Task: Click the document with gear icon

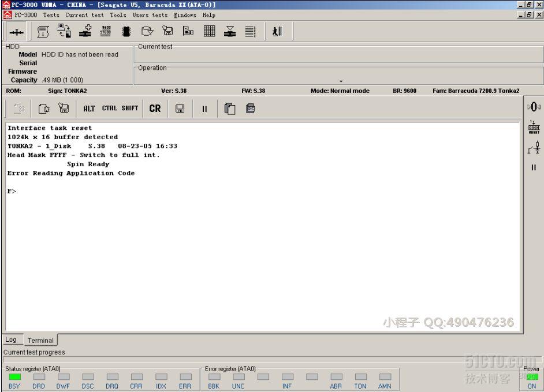Action: click(x=44, y=109)
